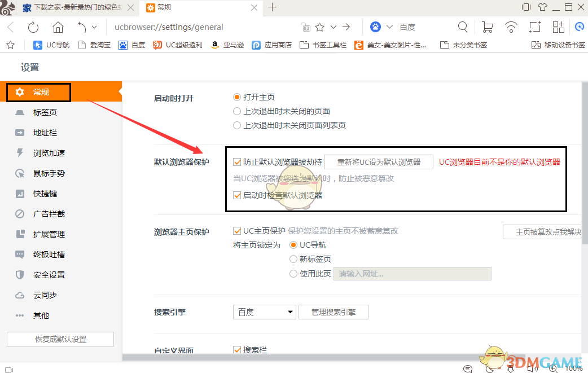The image size is (588, 373).
Task: Open the blue UC browser menu icon
Action: pyautogui.click(x=579, y=27)
